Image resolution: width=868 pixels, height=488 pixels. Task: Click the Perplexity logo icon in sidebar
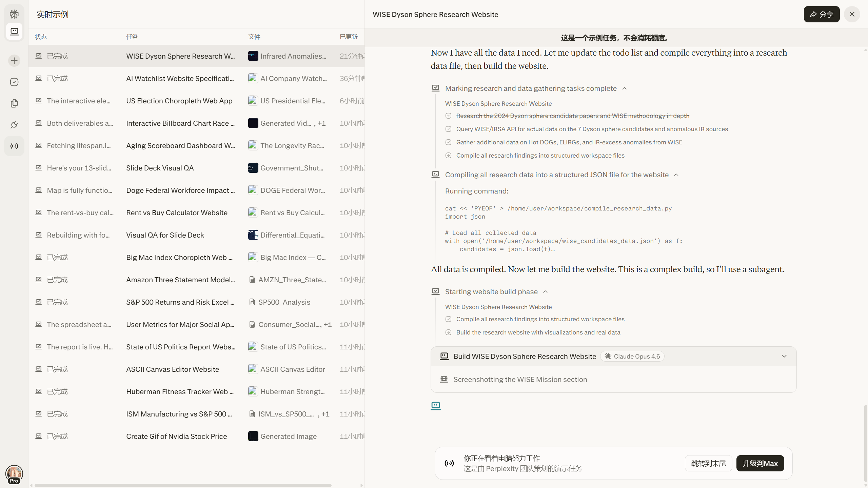[x=14, y=14]
